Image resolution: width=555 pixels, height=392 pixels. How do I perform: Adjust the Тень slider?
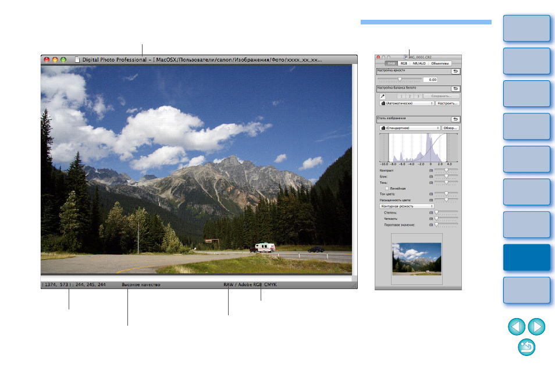pos(446,183)
